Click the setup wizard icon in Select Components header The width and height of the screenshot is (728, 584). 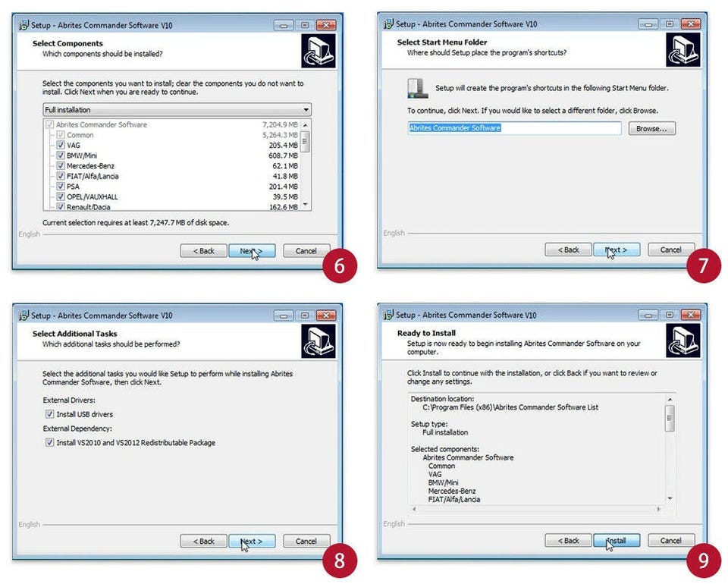coord(318,51)
